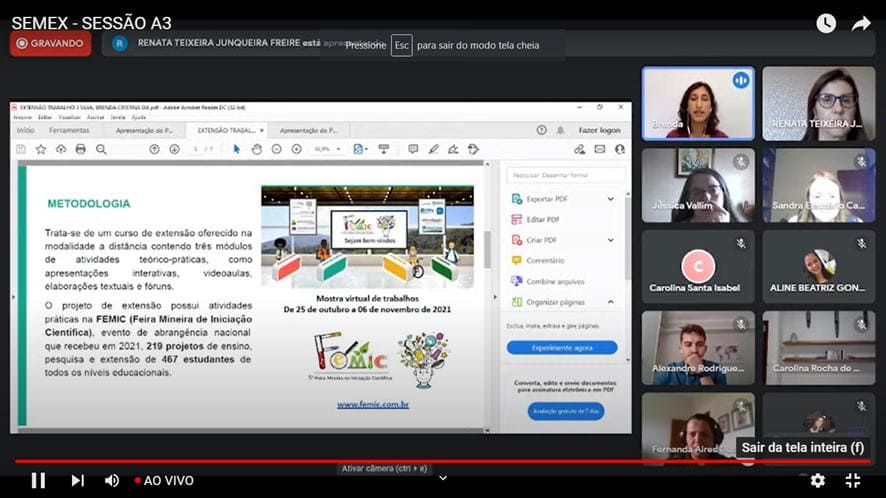Click the share link icon in toolbar
Viewport: 886px width, 498px height.
(579, 149)
